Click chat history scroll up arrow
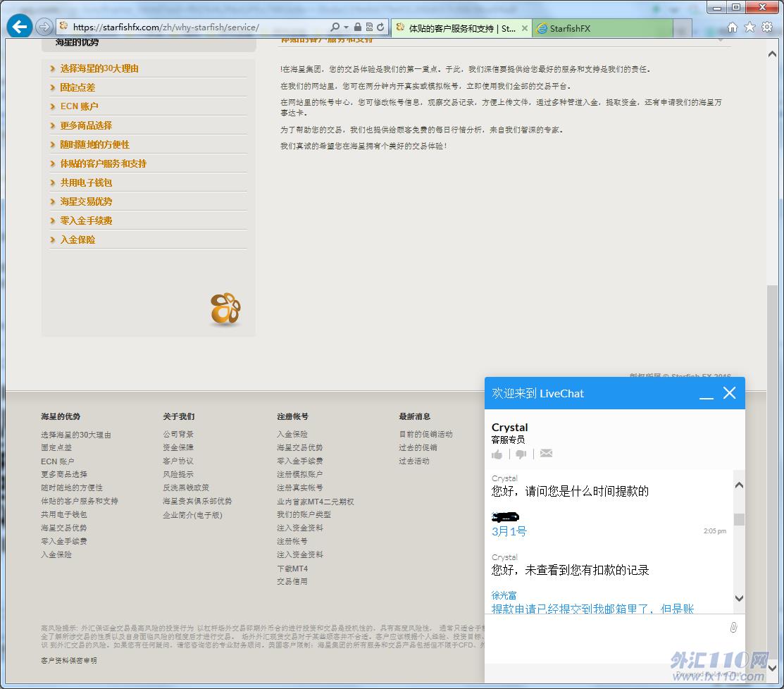784x689 pixels. click(x=739, y=485)
